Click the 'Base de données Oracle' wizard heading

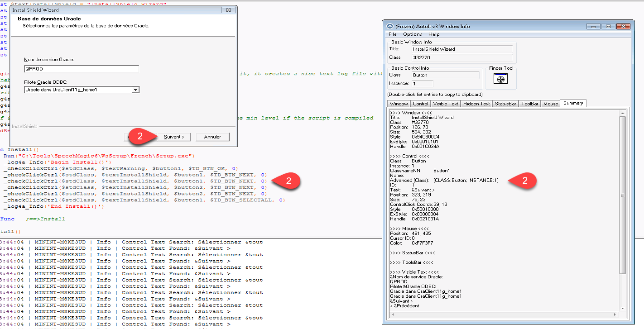coord(49,19)
